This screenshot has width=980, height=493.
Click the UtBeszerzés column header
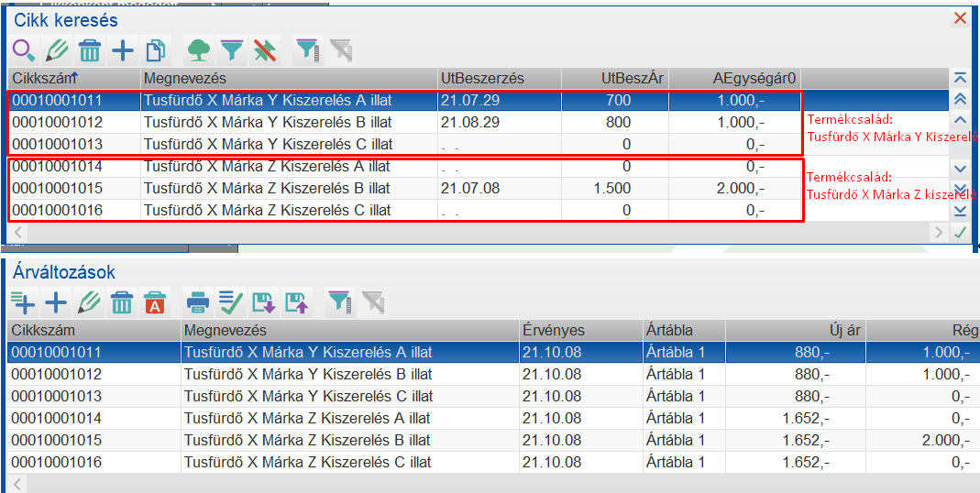(500, 78)
